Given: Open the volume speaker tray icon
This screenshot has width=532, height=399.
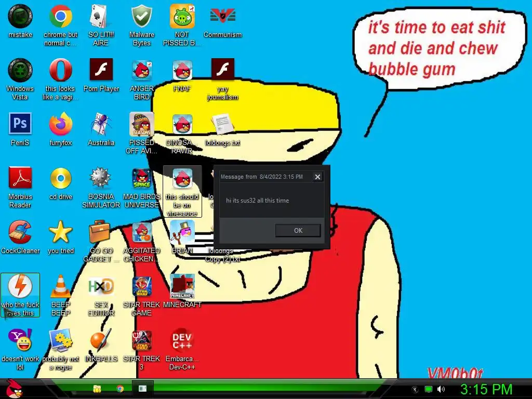Looking at the screenshot, I should 441,389.
